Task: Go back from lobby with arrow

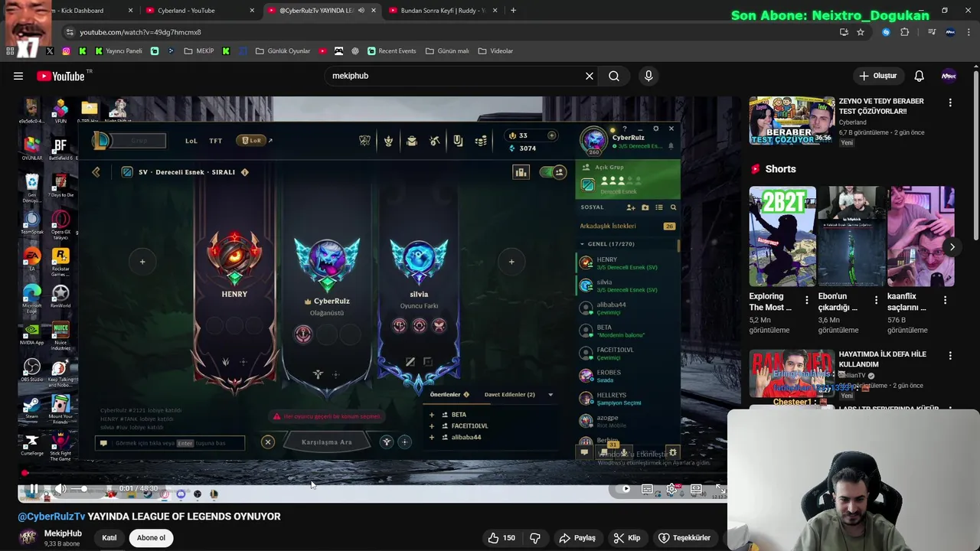Action: pos(96,172)
